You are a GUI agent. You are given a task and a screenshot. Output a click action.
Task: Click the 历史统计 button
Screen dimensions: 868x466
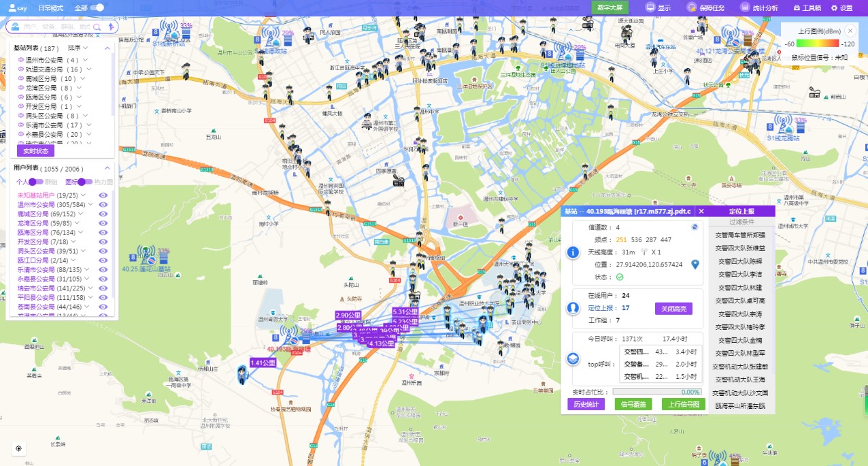point(586,404)
